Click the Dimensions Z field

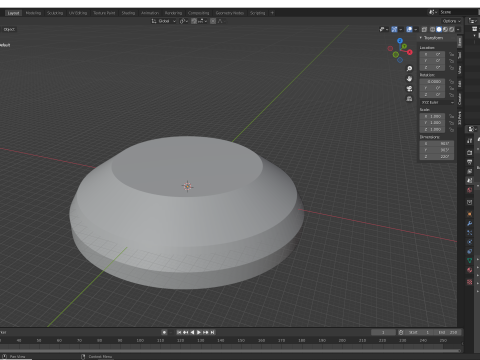tap(437, 157)
